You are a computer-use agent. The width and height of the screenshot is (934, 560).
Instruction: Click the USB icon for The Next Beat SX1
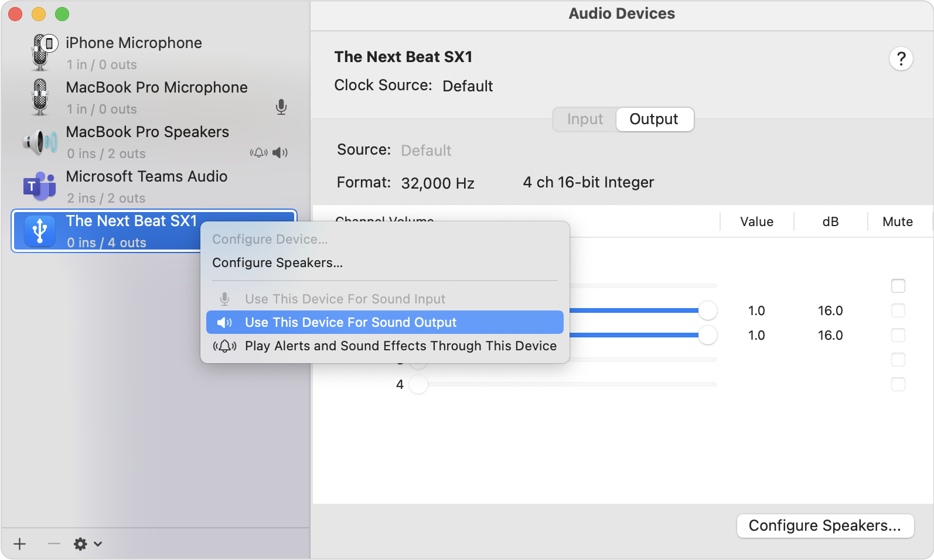tap(40, 231)
